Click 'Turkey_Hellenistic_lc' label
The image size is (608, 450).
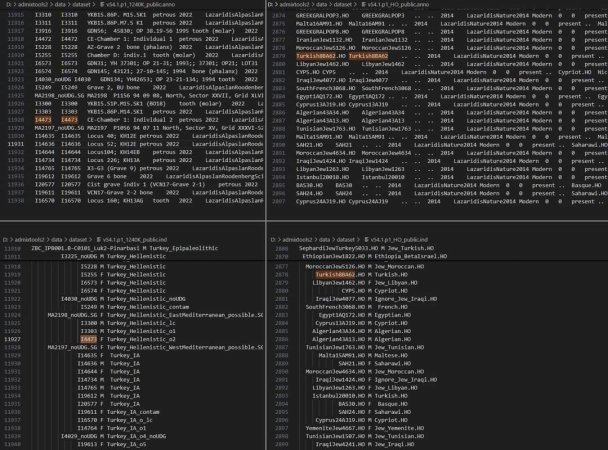[x=141, y=323]
